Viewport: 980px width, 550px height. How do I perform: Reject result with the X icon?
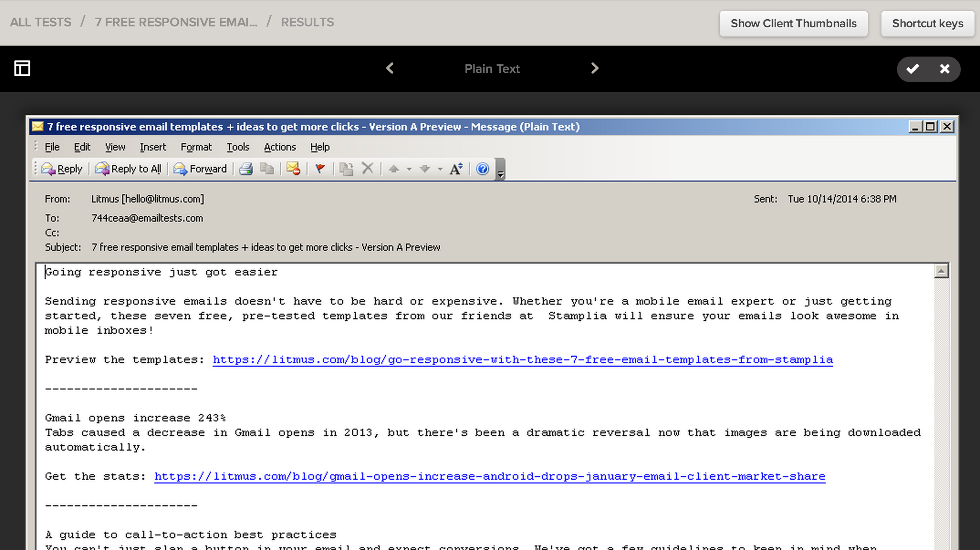click(x=944, y=69)
